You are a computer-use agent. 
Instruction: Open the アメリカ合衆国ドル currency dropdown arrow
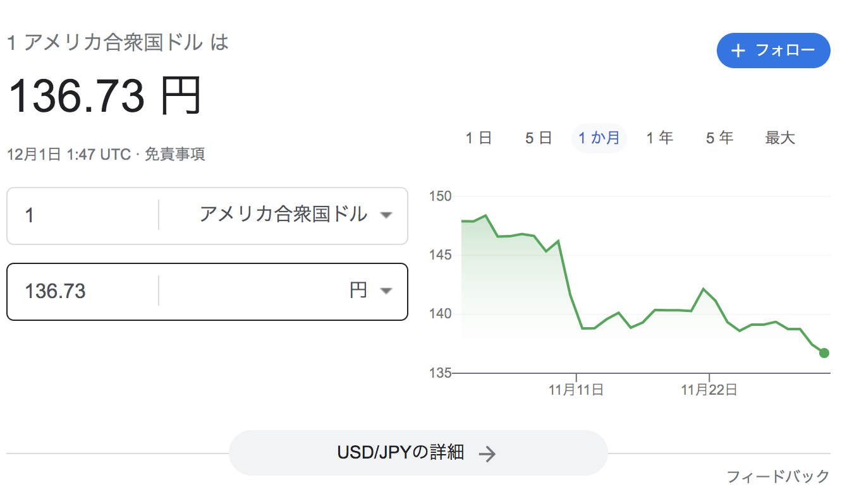point(386,215)
